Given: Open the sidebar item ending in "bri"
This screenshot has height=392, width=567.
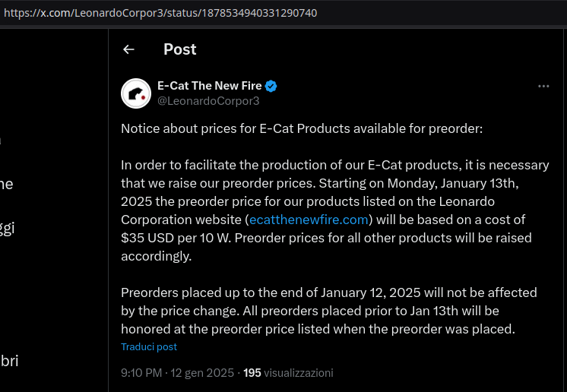Looking at the screenshot, I should tap(9, 361).
